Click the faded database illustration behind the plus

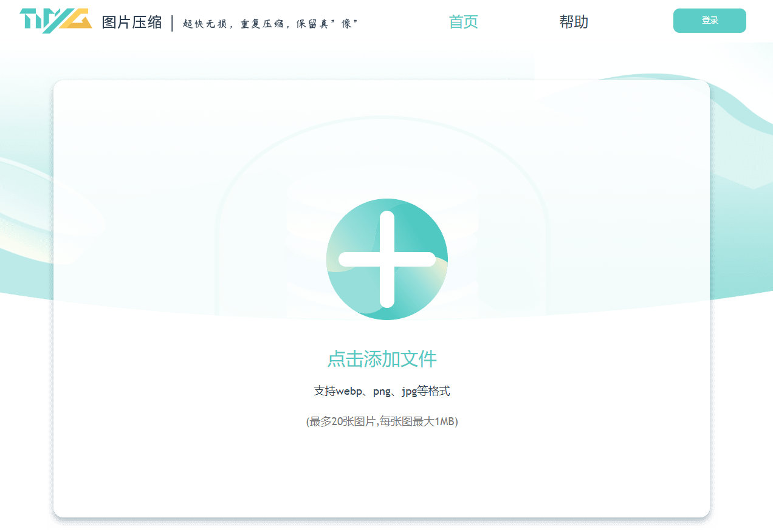pyautogui.click(x=387, y=182)
